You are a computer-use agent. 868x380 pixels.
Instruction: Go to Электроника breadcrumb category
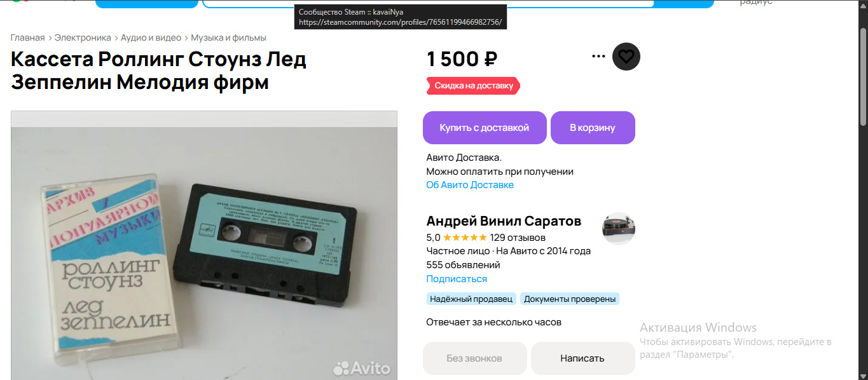[83, 37]
